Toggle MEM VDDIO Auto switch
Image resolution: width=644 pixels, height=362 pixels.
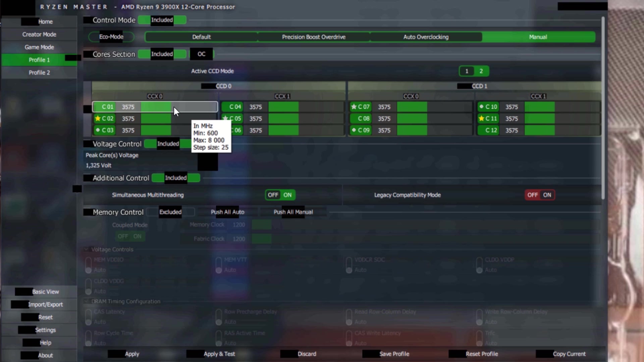coord(88,265)
